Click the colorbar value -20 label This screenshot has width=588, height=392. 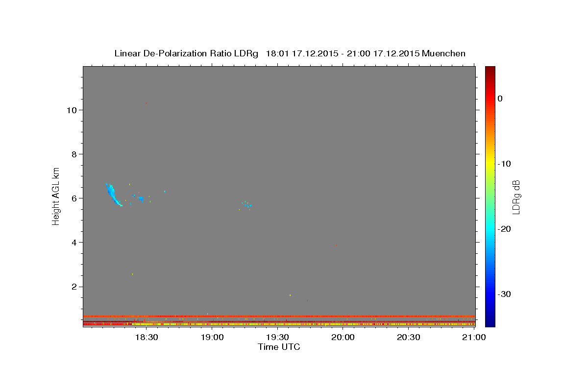(x=504, y=229)
